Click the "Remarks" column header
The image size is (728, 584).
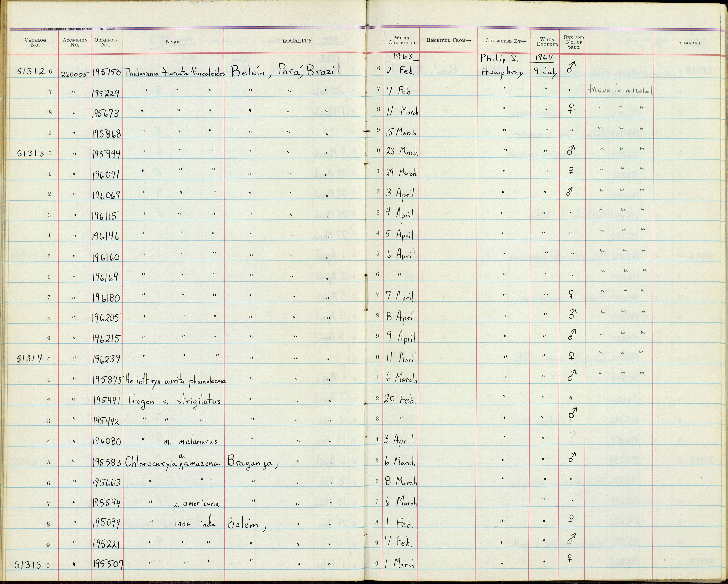point(689,43)
